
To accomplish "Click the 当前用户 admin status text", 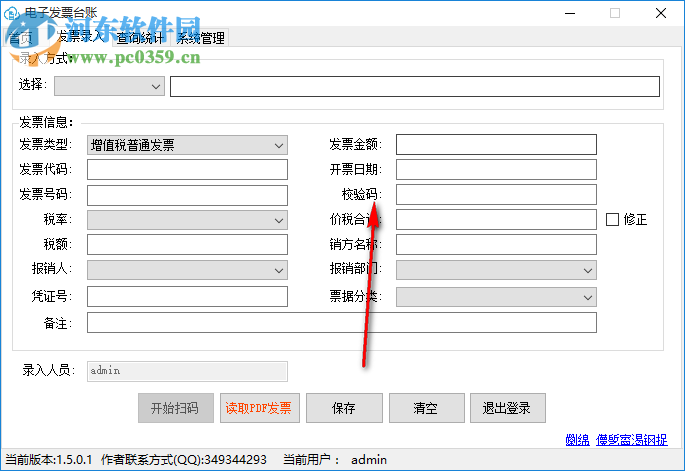I will click(x=335, y=460).
